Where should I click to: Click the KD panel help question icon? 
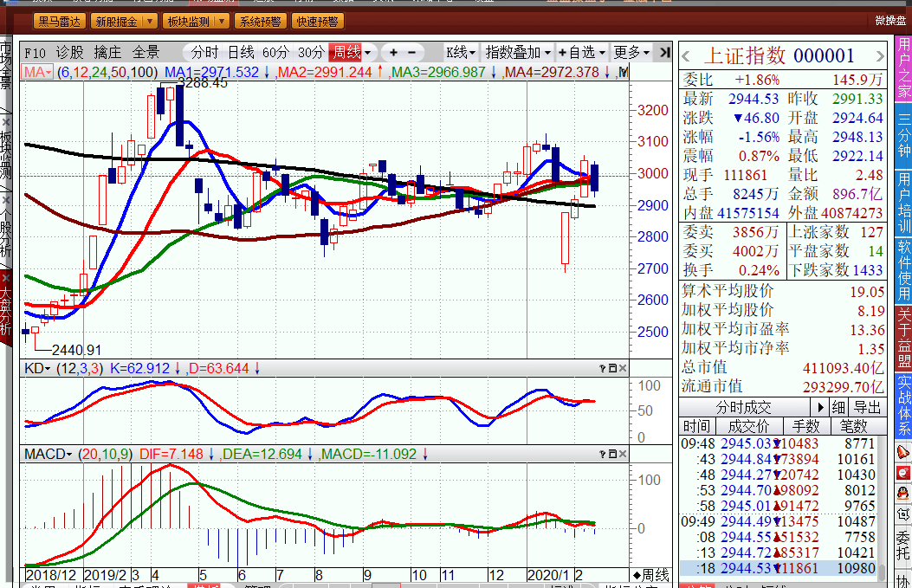click(x=603, y=369)
